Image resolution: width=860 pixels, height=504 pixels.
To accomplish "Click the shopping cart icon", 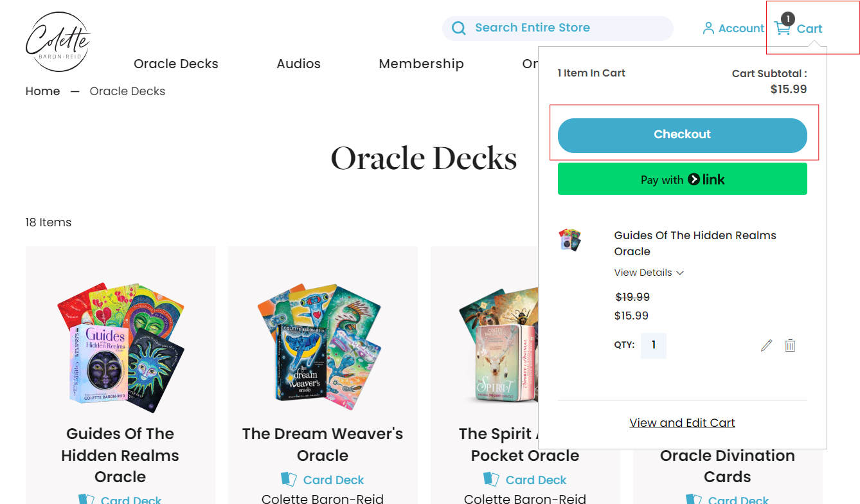I will point(782,28).
